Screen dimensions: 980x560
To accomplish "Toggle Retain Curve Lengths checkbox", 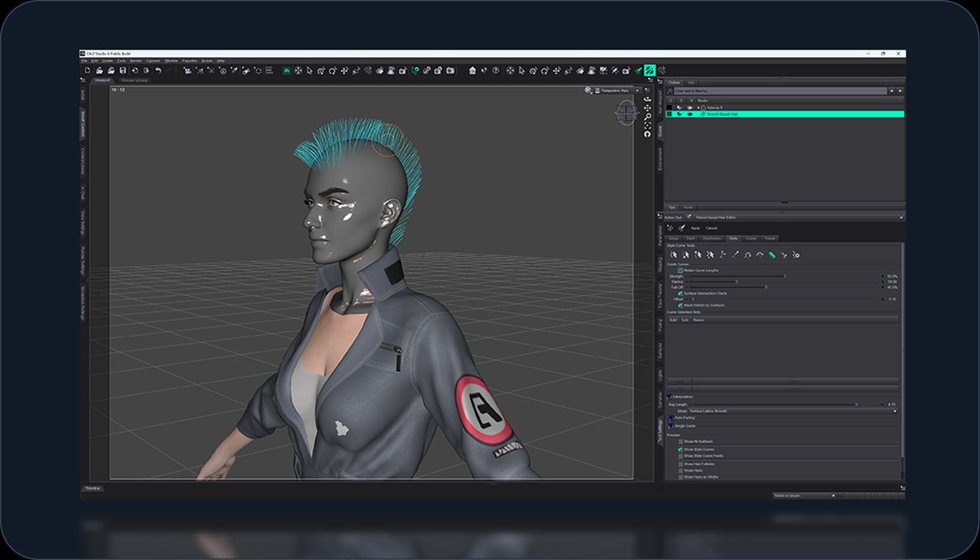I will pos(680,271).
